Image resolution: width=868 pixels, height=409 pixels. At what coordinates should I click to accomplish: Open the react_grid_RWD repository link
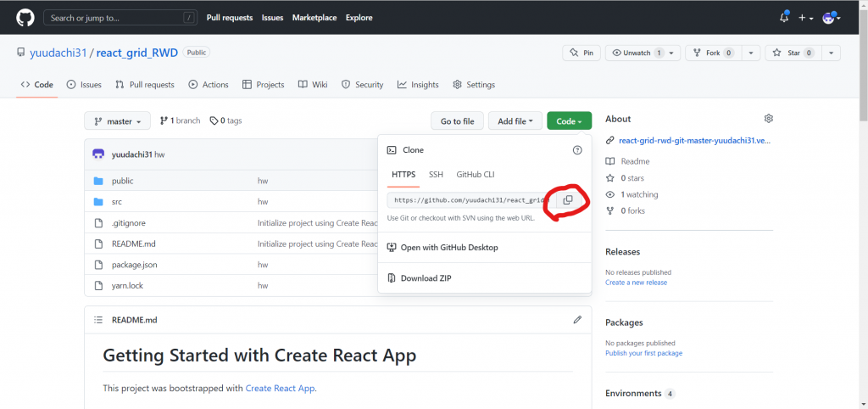pyautogui.click(x=137, y=53)
